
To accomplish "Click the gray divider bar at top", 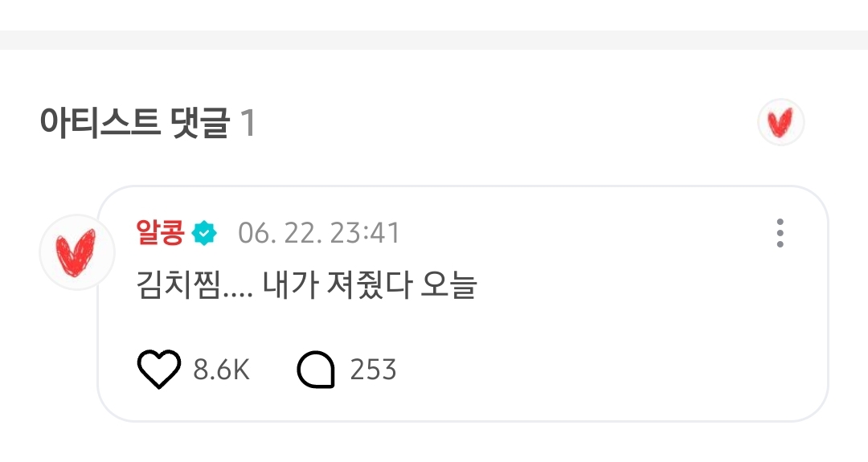I will pos(434,40).
